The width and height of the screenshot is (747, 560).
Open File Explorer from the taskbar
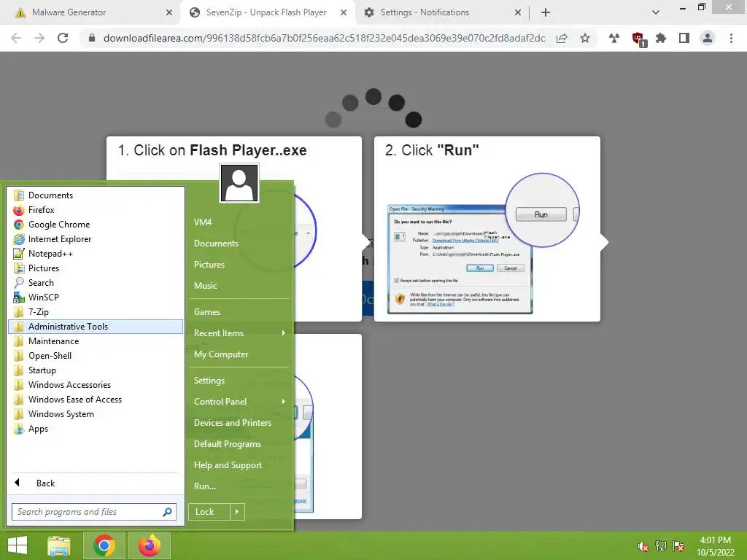point(59,545)
